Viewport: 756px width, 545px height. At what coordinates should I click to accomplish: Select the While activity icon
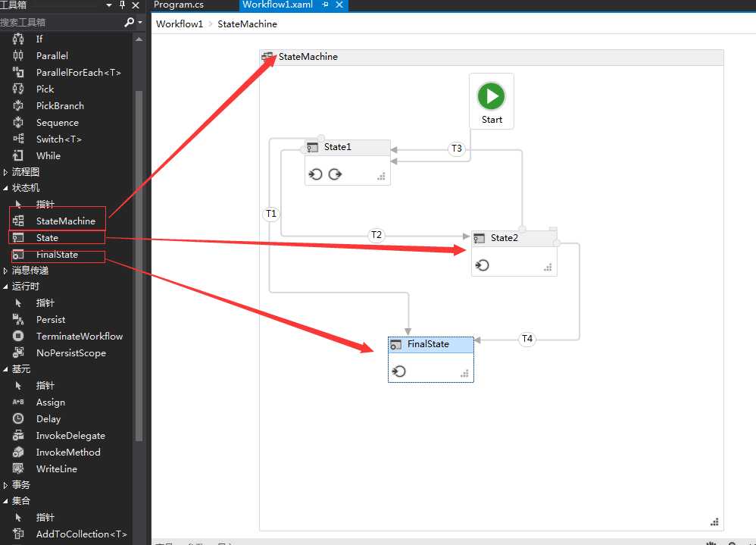(18, 156)
